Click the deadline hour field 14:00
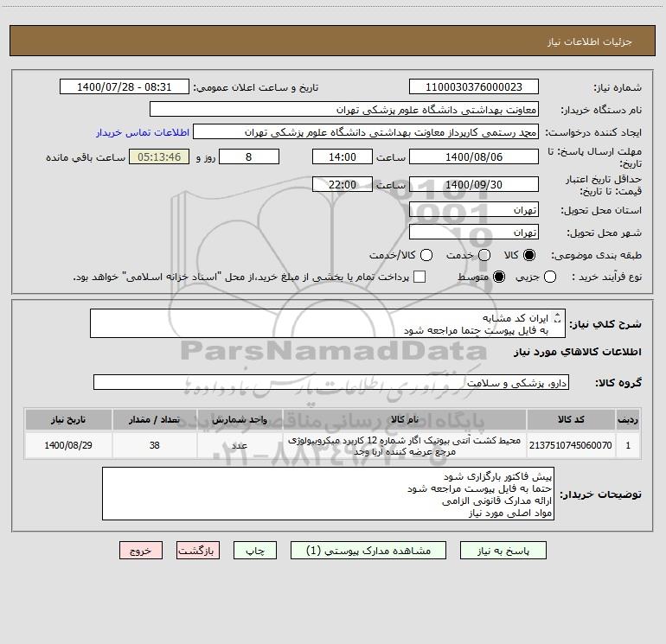 tap(343, 156)
